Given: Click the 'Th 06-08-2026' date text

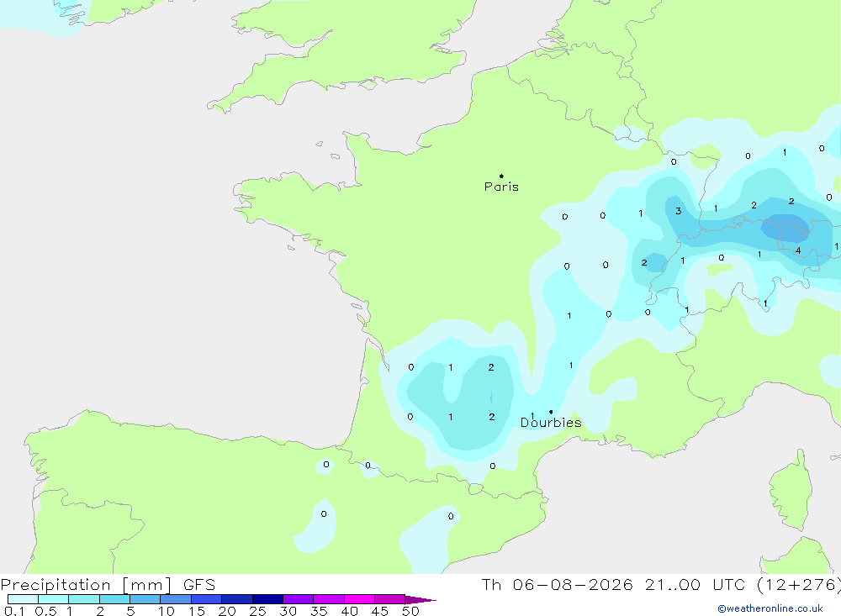Looking at the screenshot, I should [x=558, y=584].
